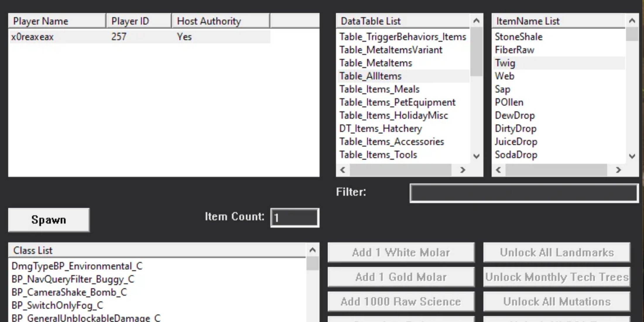Image resolution: width=644 pixels, height=322 pixels.
Task: Click Unlock All Mutations button
Action: (x=556, y=302)
